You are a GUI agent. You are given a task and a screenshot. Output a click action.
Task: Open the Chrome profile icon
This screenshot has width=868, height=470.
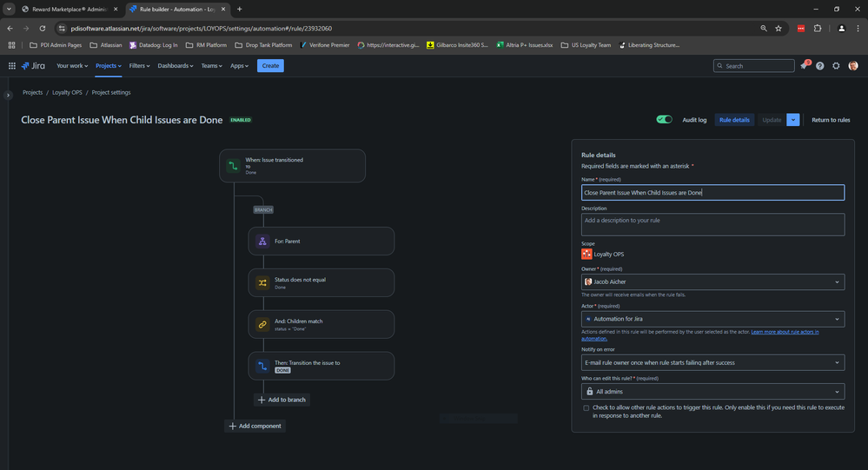point(841,28)
